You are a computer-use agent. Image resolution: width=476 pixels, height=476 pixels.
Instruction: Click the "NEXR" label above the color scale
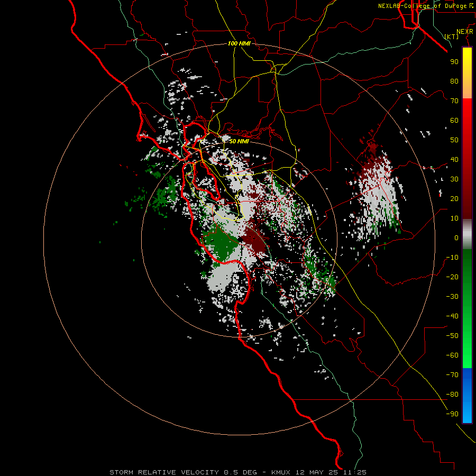(x=465, y=32)
